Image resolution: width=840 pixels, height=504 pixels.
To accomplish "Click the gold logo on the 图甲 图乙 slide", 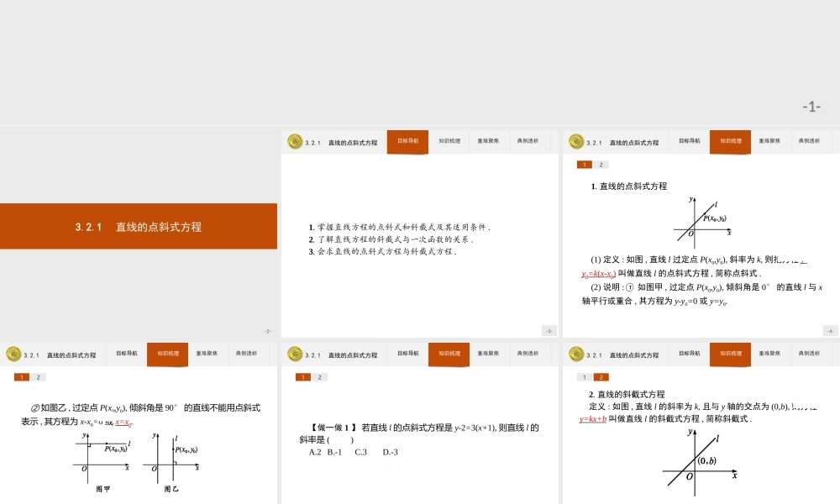I will tap(13, 354).
